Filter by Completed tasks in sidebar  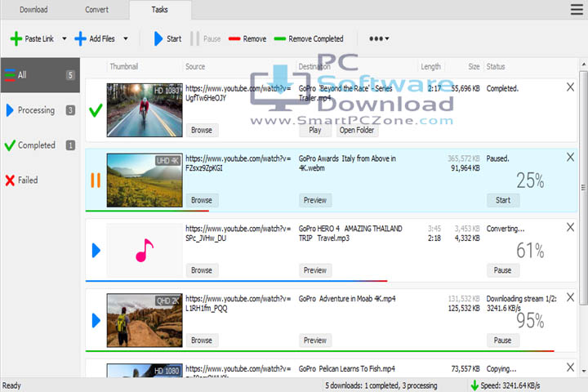pyautogui.click(x=40, y=145)
